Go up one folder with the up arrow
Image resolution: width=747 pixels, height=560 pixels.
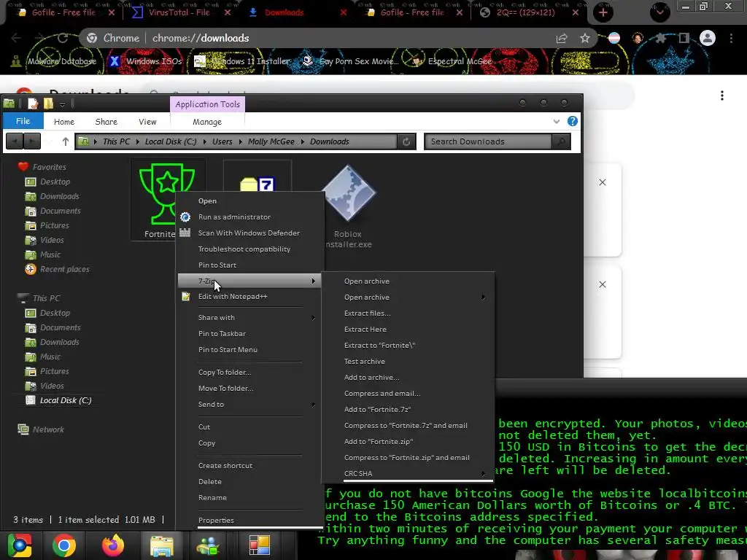click(x=65, y=141)
